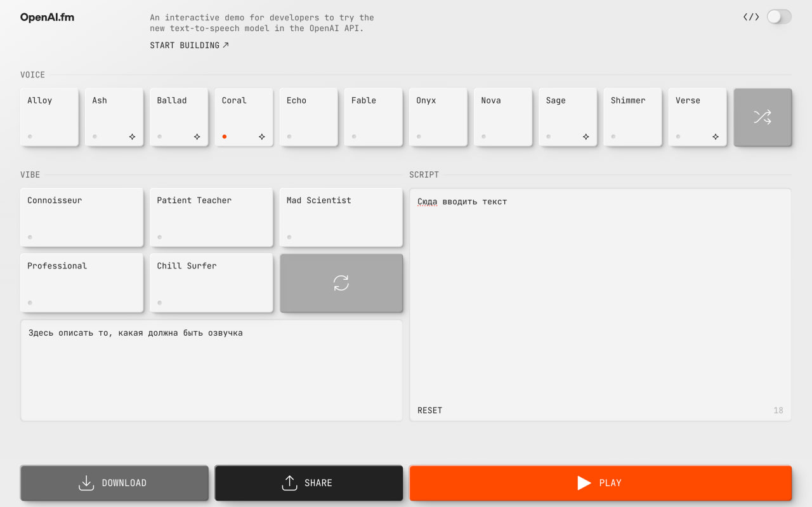
Task: Click the OpenAI.fm logo
Action: (x=47, y=17)
